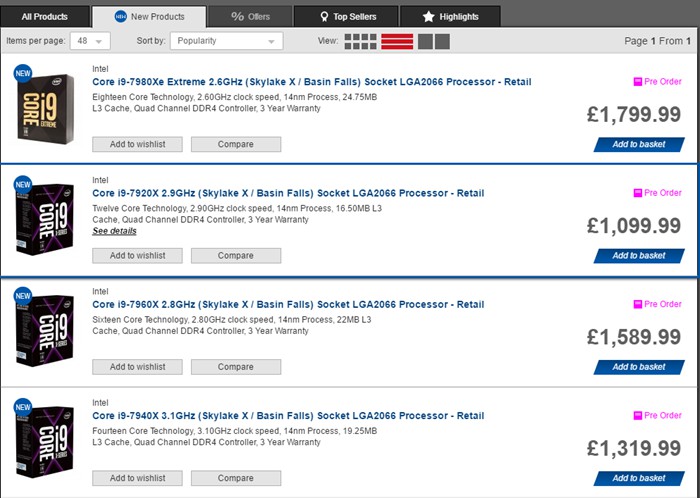The height and width of the screenshot is (498, 700).
Task: Click the NEW badge on i9-7940X image
Action: click(x=23, y=407)
